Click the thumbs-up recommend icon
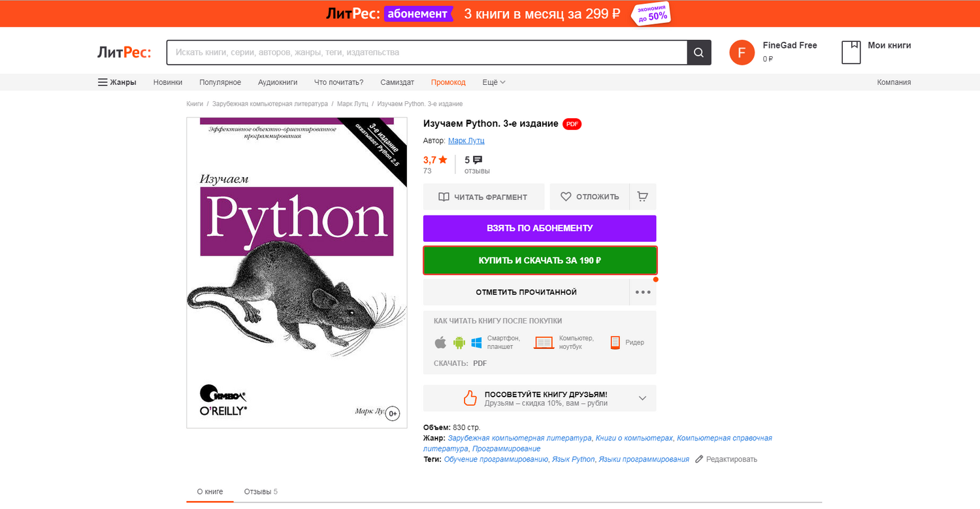 (x=470, y=398)
